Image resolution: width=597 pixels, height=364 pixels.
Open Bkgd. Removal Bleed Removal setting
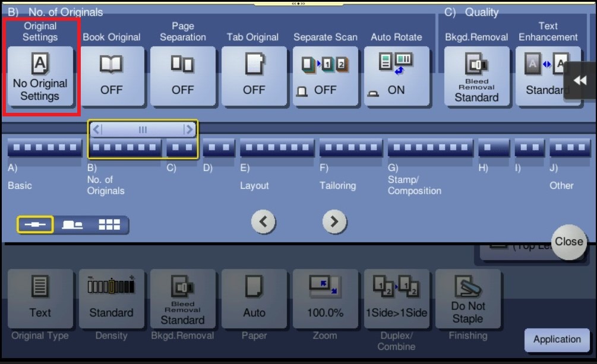click(x=476, y=77)
